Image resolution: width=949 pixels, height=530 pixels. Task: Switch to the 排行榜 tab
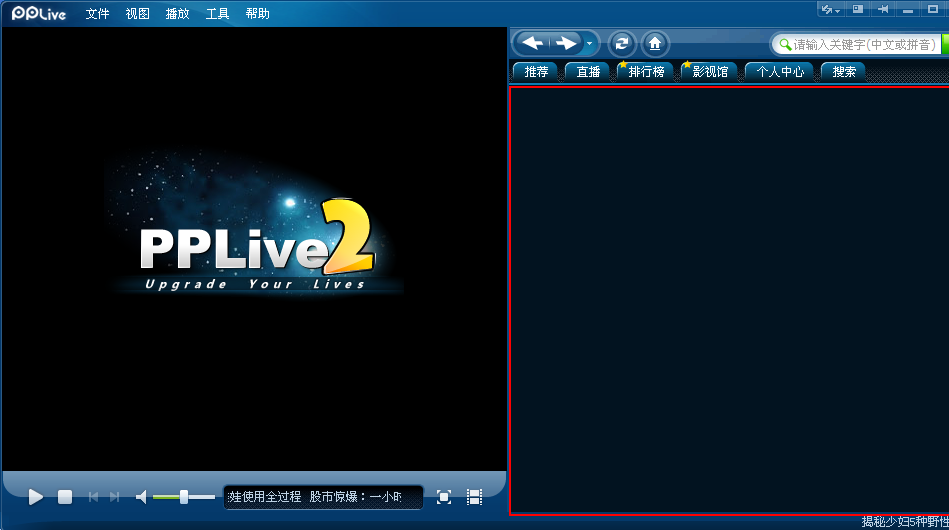pos(645,71)
